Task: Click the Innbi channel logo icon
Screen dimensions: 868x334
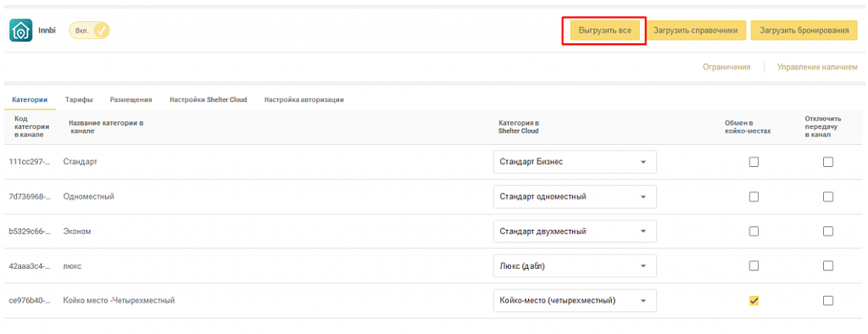Action: tap(21, 31)
